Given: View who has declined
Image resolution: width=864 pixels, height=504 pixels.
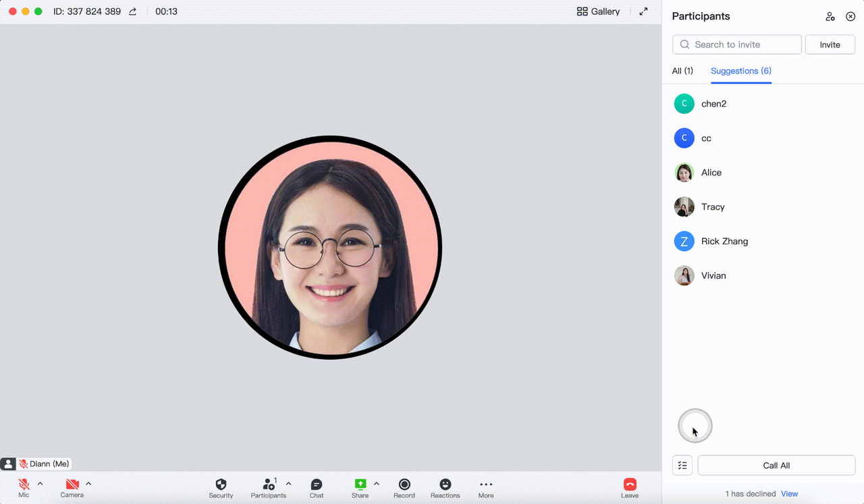Looking at the screenshot, I should coord(789,493).
